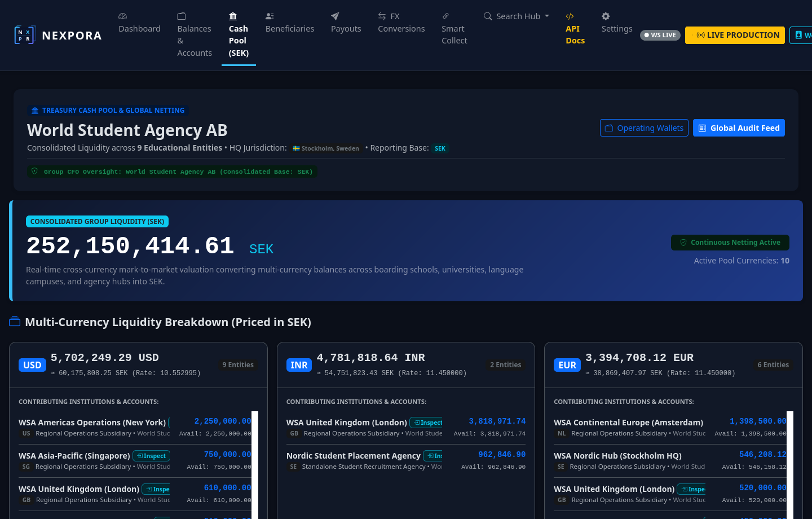Expand the Search Hub dropdown
Screen dimensions: 812x519
pos(517,16)
